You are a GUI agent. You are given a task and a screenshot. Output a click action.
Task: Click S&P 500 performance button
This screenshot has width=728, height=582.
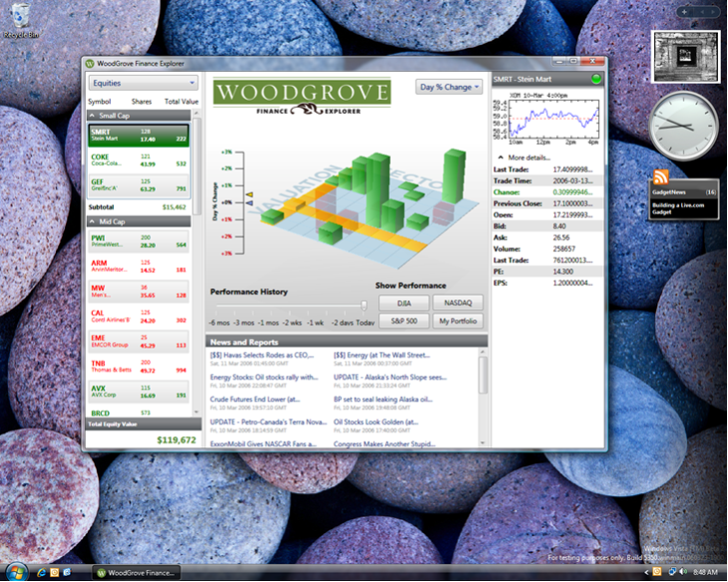point(404,321)
